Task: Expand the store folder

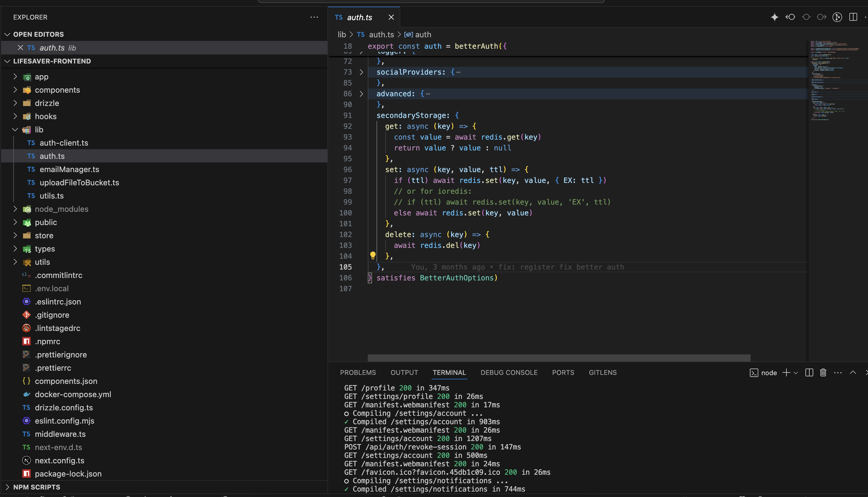Action: coord(164,236)
